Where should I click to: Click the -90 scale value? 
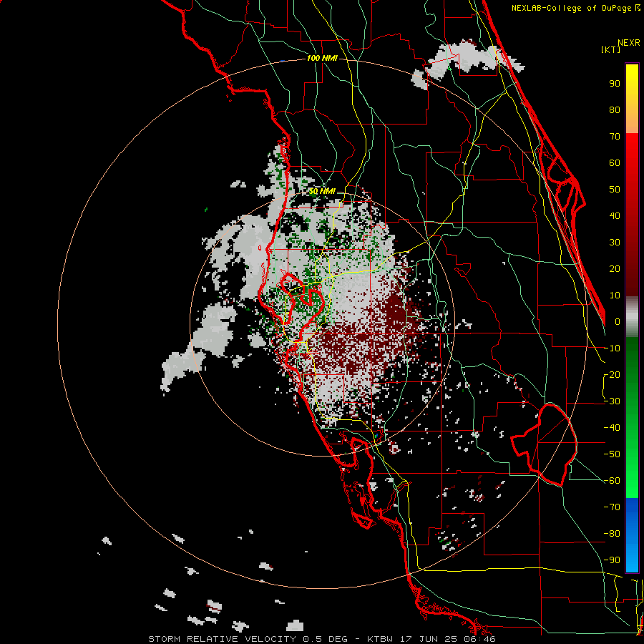pyautogui.click(x=612, y=560)
